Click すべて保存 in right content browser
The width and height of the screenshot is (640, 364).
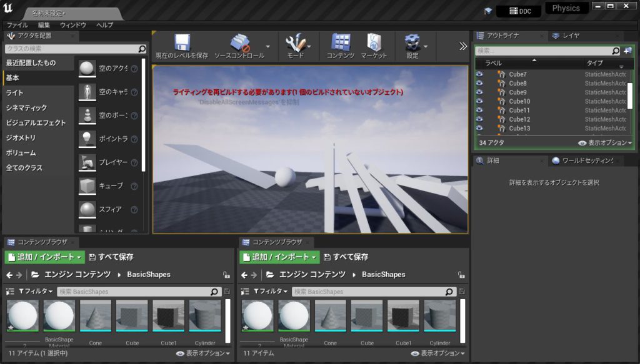click(346, 257)
